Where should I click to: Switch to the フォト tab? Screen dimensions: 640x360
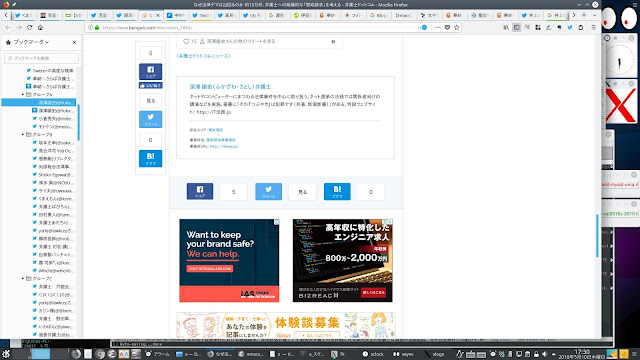pos(353,15)
